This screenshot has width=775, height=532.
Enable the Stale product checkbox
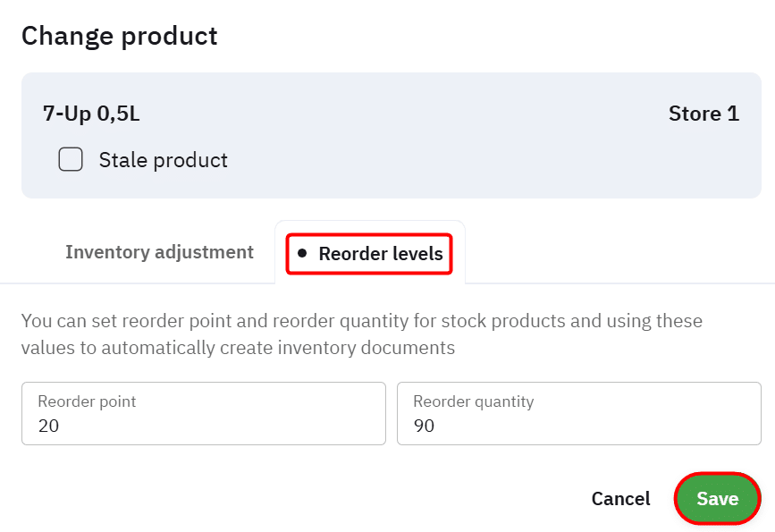tap(71, 160)
